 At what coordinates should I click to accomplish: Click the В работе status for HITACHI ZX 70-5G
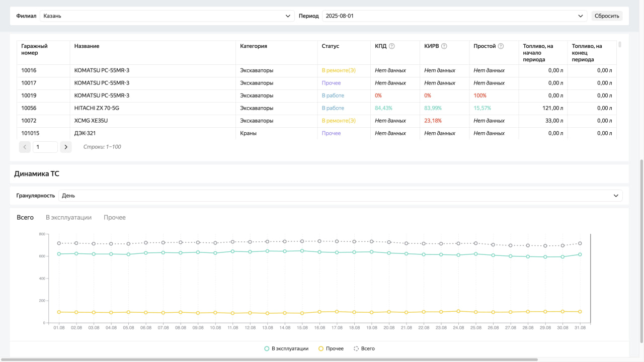(x=333, y=108)
